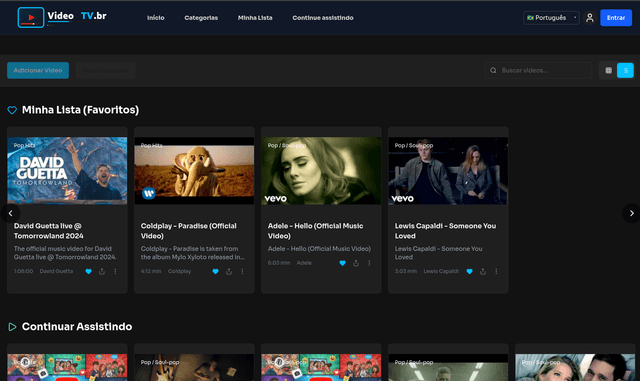Share the Adele Hello video
The width and height of the screenshot is (640, 381).
[x=356, y=263]
